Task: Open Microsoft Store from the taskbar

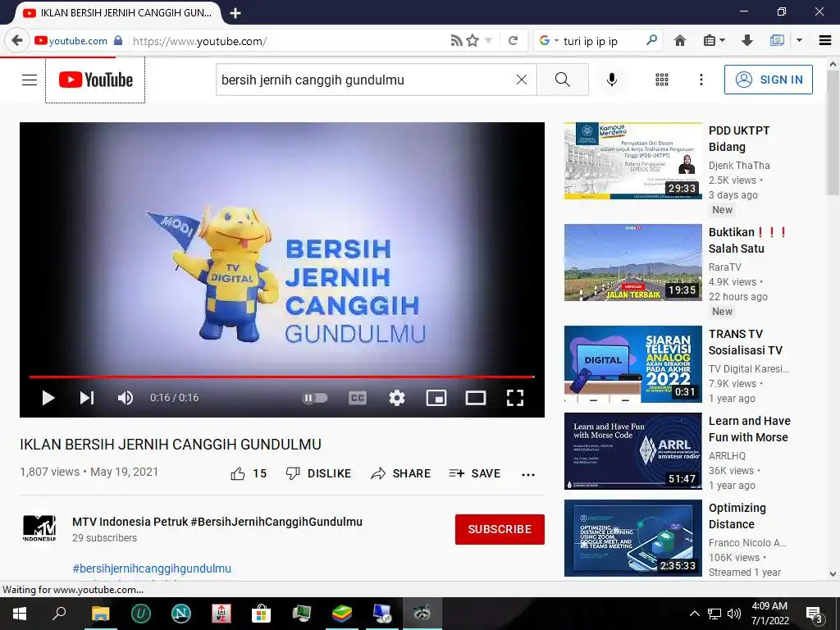Action: pos(261,614)
